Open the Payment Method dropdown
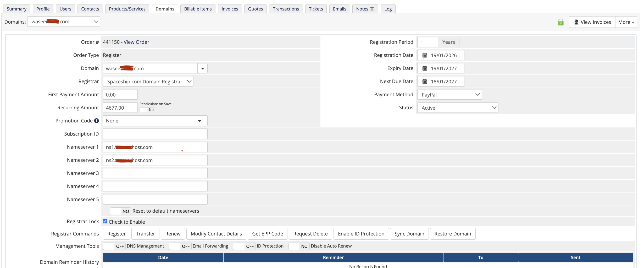644x268 pixels. coord(449,95)
